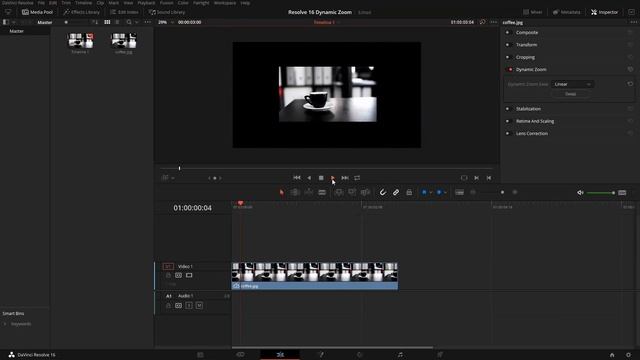Reset Transform section icon
The width and height of the screenshot is (640, 360).
coord(630,44)
